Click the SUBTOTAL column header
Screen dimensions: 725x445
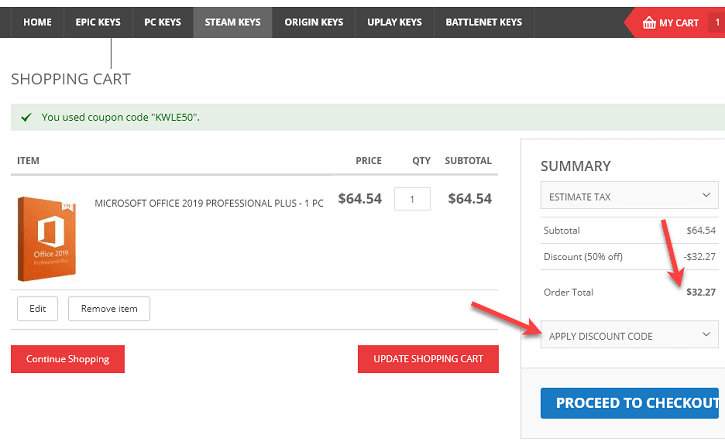468,161
